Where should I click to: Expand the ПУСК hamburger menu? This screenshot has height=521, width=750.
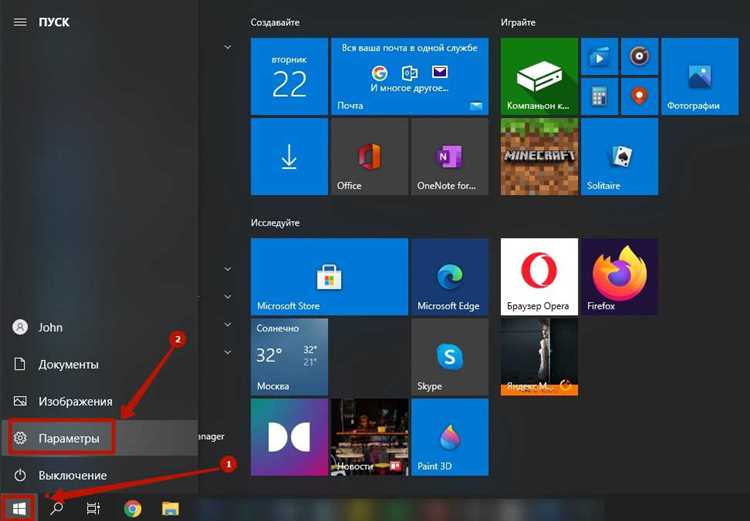point(20,22)
